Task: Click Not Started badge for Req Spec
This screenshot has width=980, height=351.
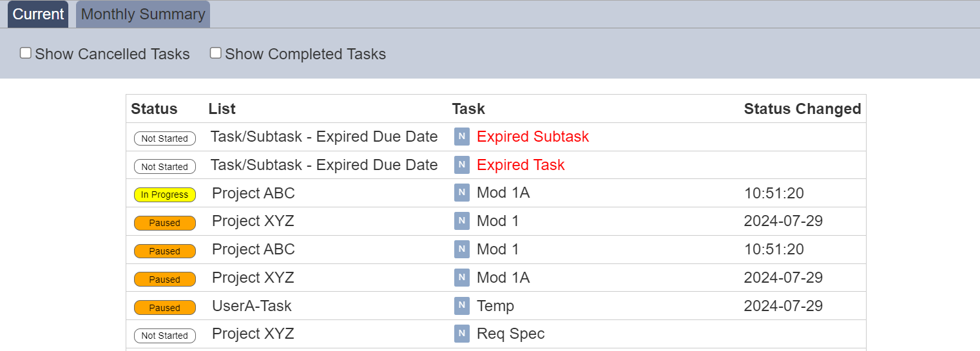Action: 165,336
